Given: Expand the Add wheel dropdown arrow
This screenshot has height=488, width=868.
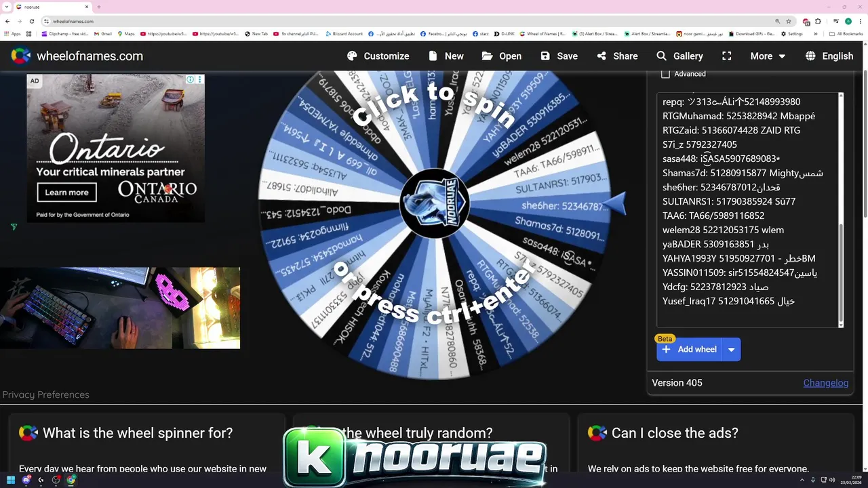Looking at the screenshot, I should tap(731, 350).
